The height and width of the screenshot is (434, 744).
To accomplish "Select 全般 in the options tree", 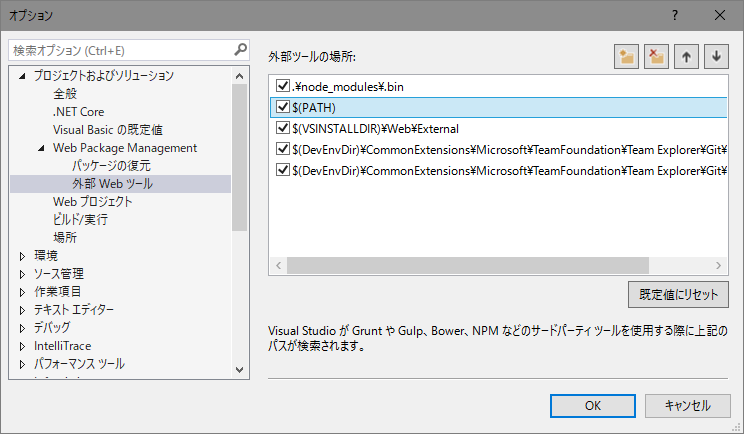I will pyautogui.click(x=65, y=94).
